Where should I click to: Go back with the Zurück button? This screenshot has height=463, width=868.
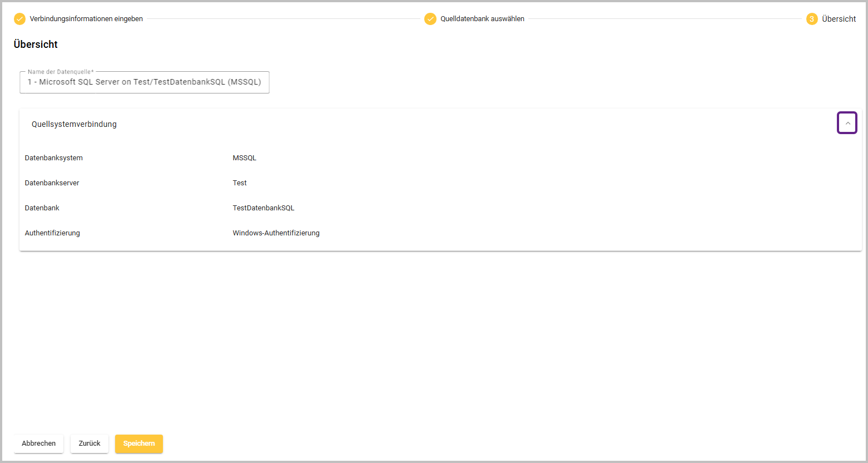[90, 444]
